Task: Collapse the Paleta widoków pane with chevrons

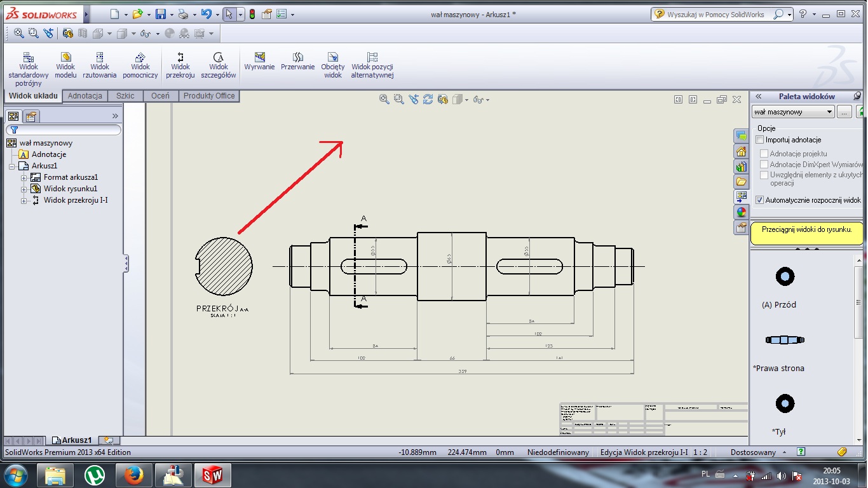Action: click(x=758, y=96)
